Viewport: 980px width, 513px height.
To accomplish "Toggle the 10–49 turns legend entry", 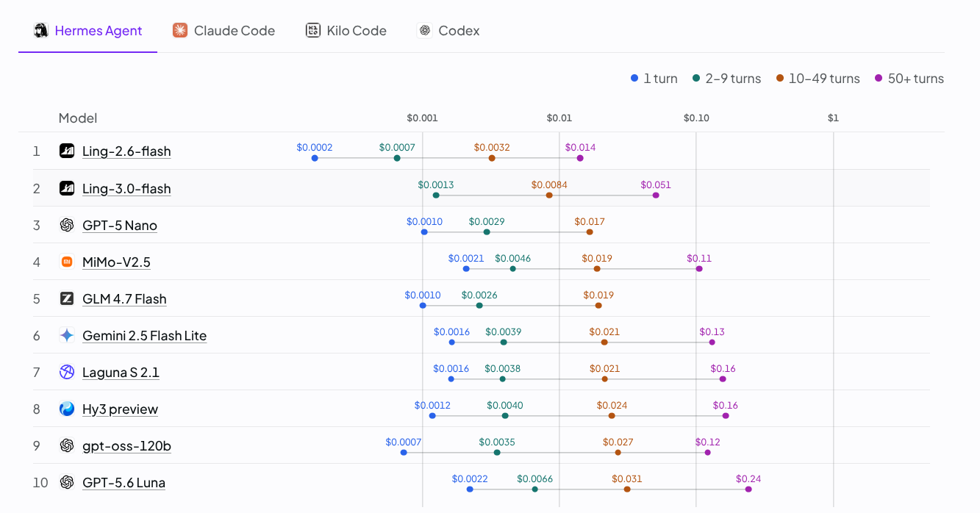I will [818, 79].
